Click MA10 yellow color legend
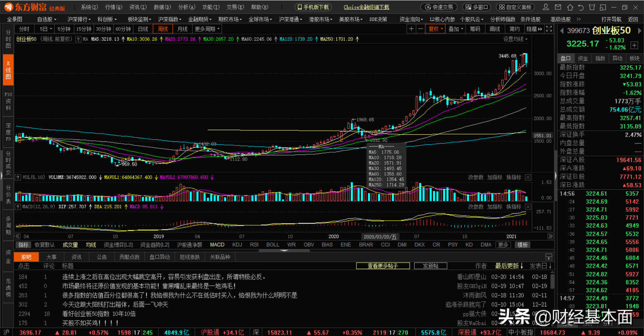The image size is (644, 336). [142, 39]
